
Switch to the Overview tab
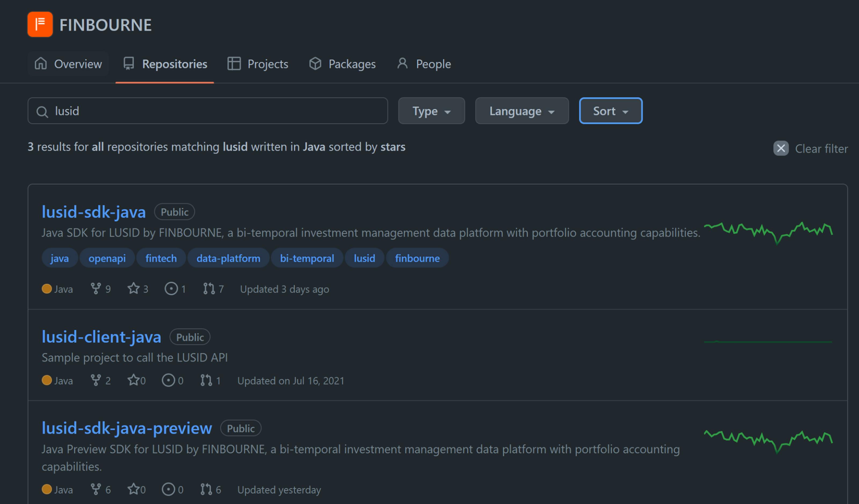click(x=68, y=64)
